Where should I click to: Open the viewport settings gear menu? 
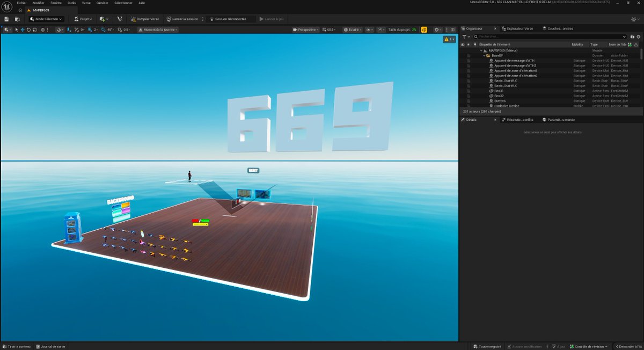[x=438, y=30]
